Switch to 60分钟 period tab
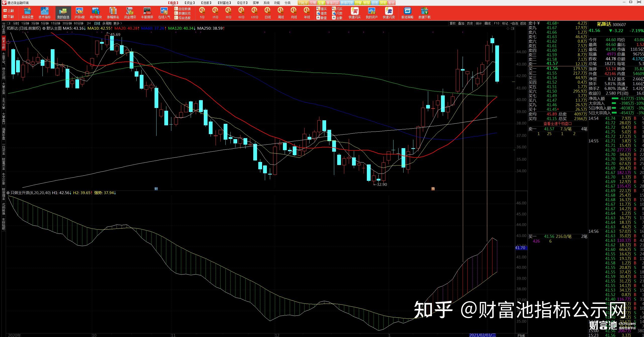 (78, 23)
